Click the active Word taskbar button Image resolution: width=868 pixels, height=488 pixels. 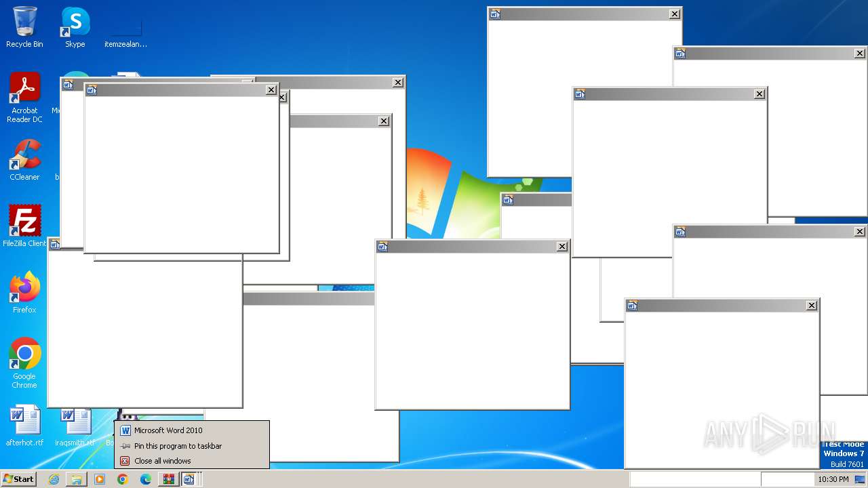(191, 479)
